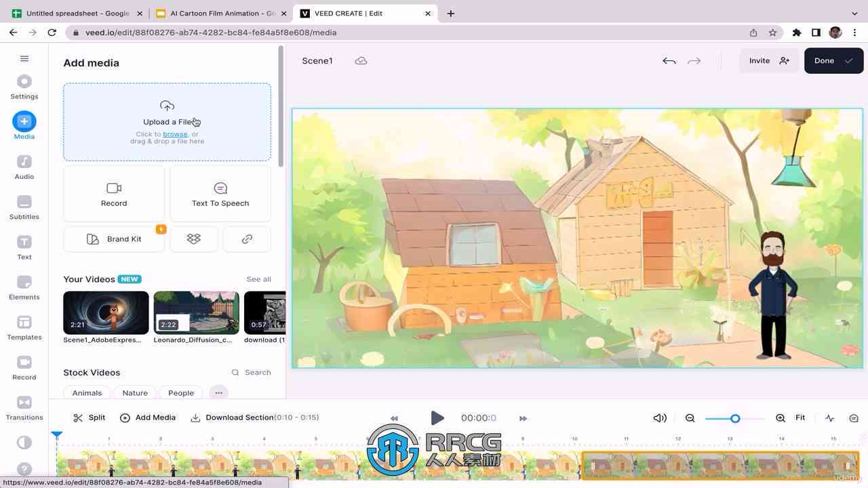Select the highlighted clip on the timeline
Viewport: 868px width, 488px height.
click(720, 466)
